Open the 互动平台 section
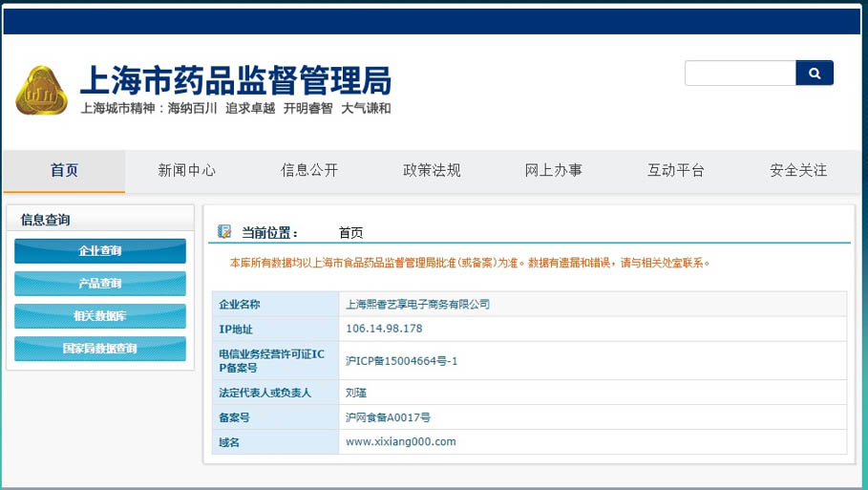The height and width of the screenshot is (490, 868). tap(676, 171)
